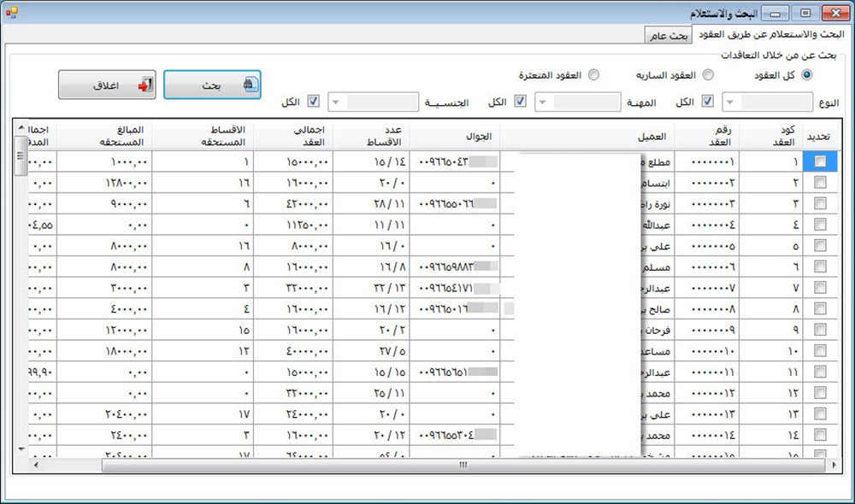Open the النوع dropdown list
The height and width of the screenshot is (504, 855).
[732, 103]
